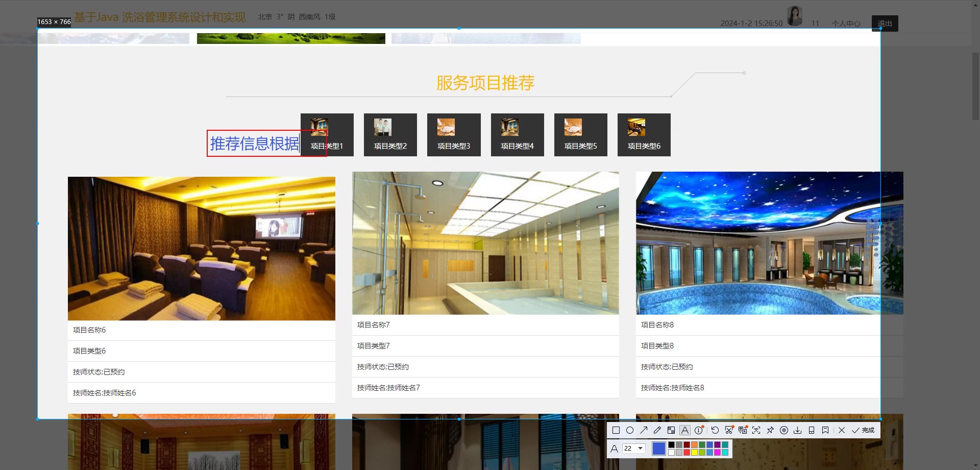Click the site title 基于Java 洗浴管理系统设计和实现
Viewport: 980px width, 470px height.
click(x=160, y=17)
